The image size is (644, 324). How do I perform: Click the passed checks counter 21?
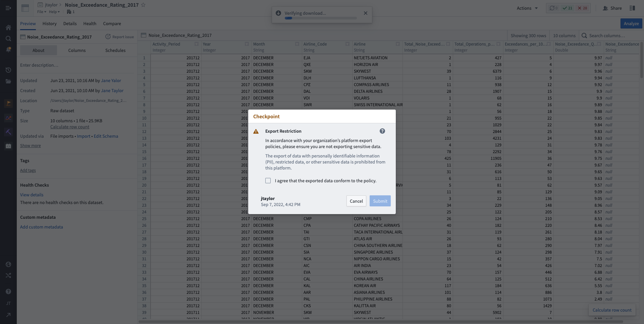[x=568, y=8]
